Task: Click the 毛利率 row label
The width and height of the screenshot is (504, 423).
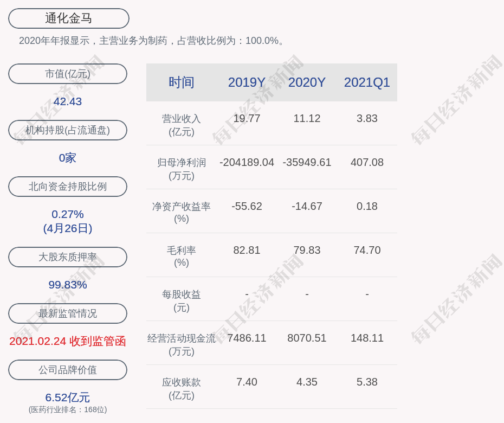Action: [181, 257]
